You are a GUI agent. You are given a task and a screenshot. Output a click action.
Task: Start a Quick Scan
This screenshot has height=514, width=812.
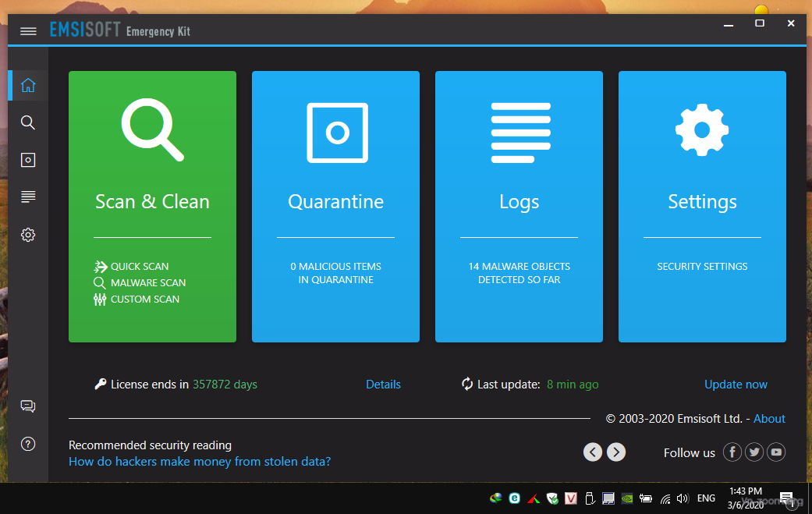pyautogui.click(x=139, y=267)
